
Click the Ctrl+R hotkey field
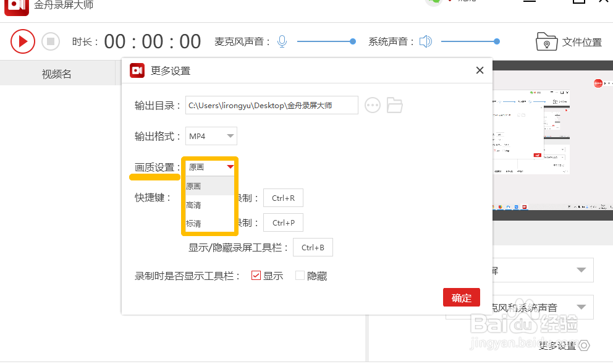(283, 198)
